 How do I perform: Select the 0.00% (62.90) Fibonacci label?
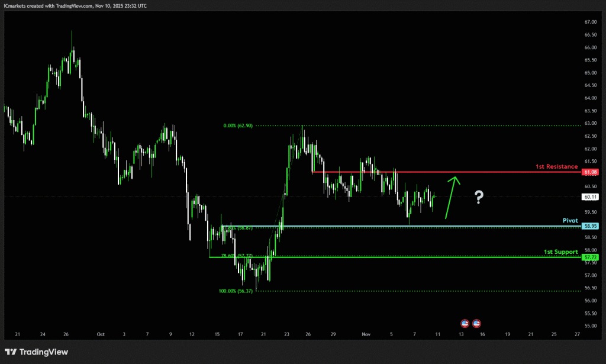point(240,125)
